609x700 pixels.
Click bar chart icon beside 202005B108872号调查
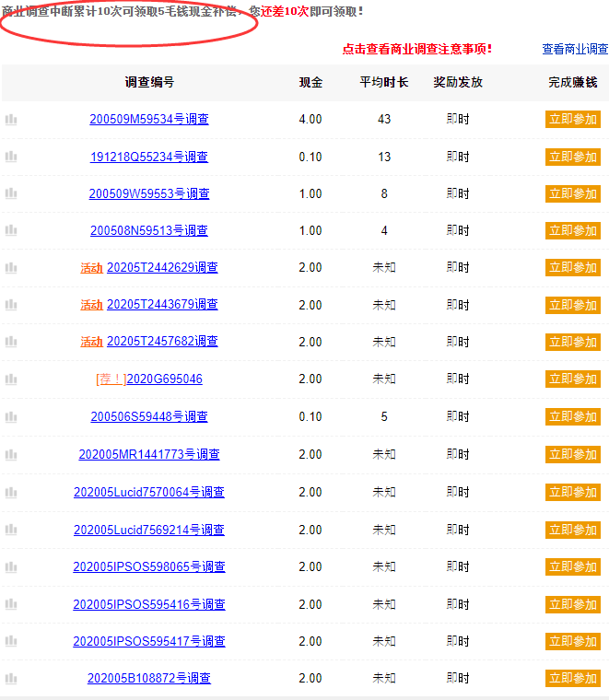point(11,679)
